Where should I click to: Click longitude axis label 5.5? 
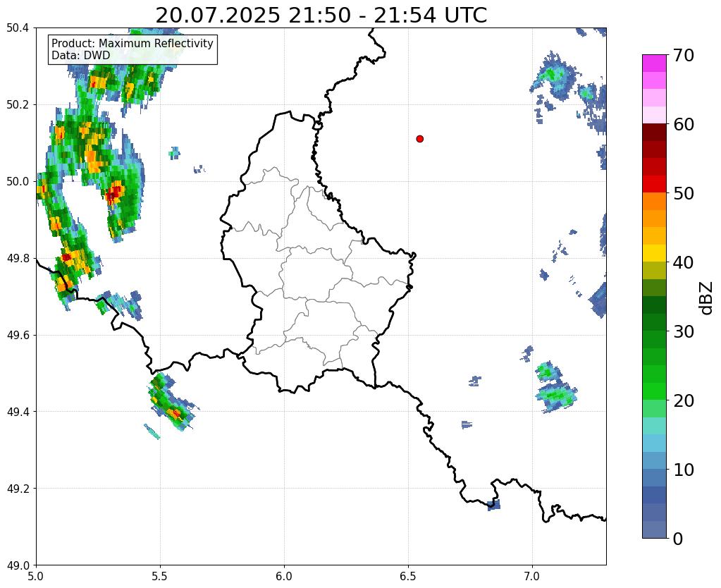pyautogui.click(x=160, y=576)
